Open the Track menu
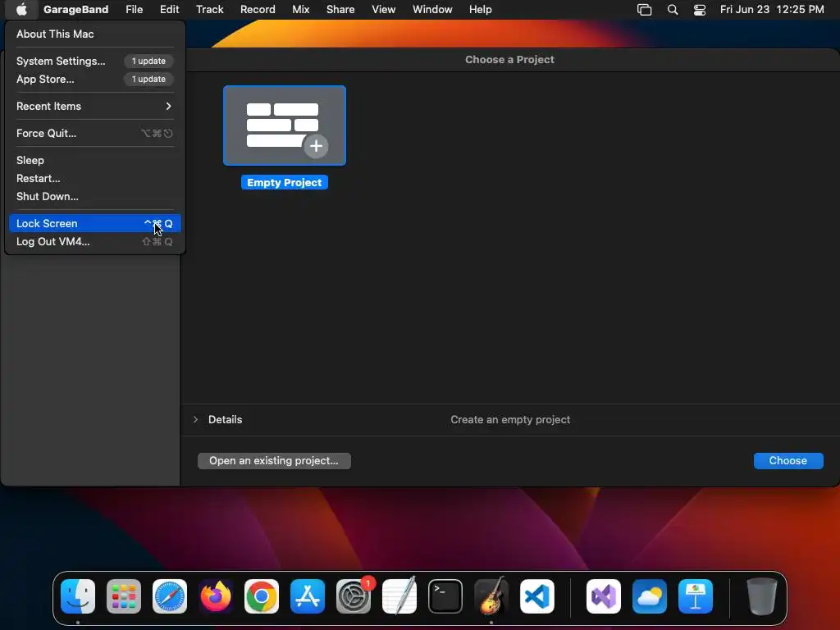840x630 pixels. pos(209,9)
